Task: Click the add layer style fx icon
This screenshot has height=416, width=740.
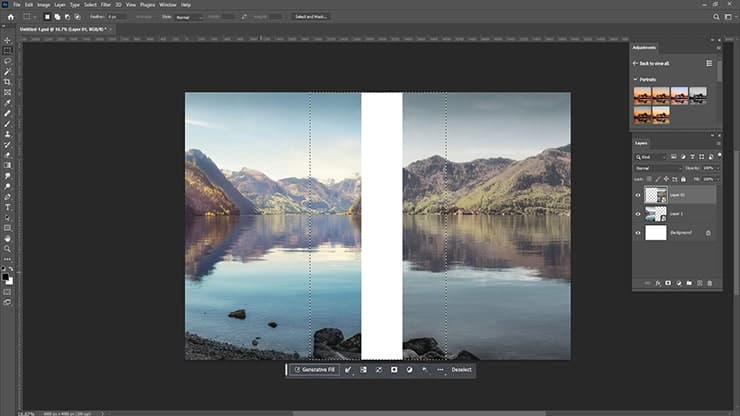Action: tap(658, 283)
